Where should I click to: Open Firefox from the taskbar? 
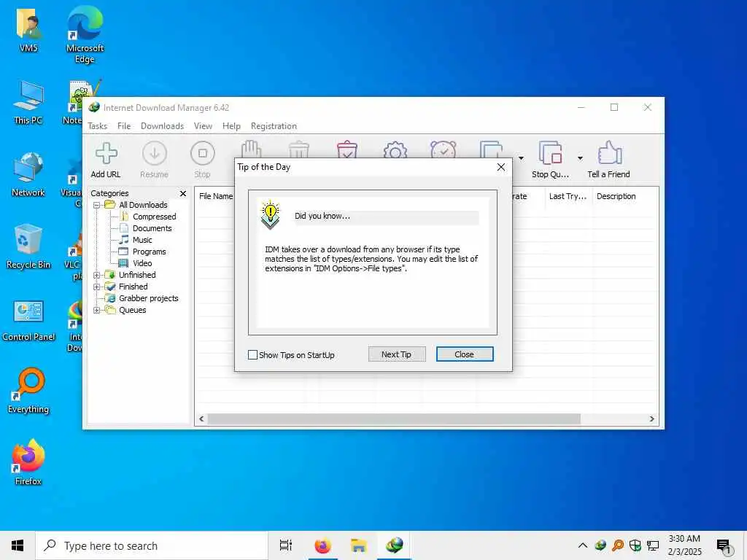(x=322, y=545)
